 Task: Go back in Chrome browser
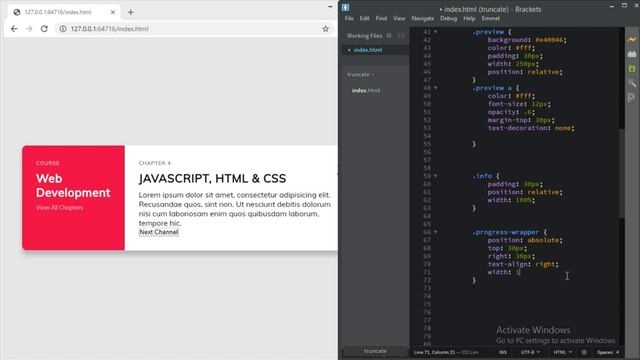[14, 29]
